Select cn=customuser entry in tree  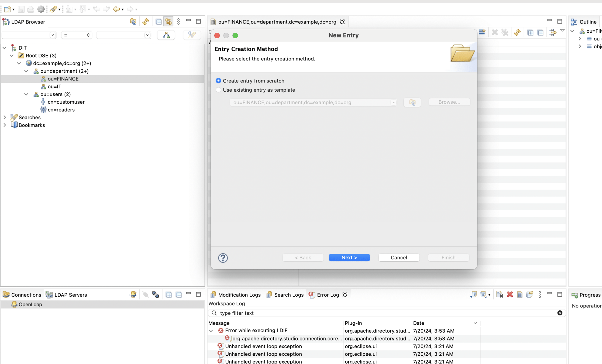(66, 102)
